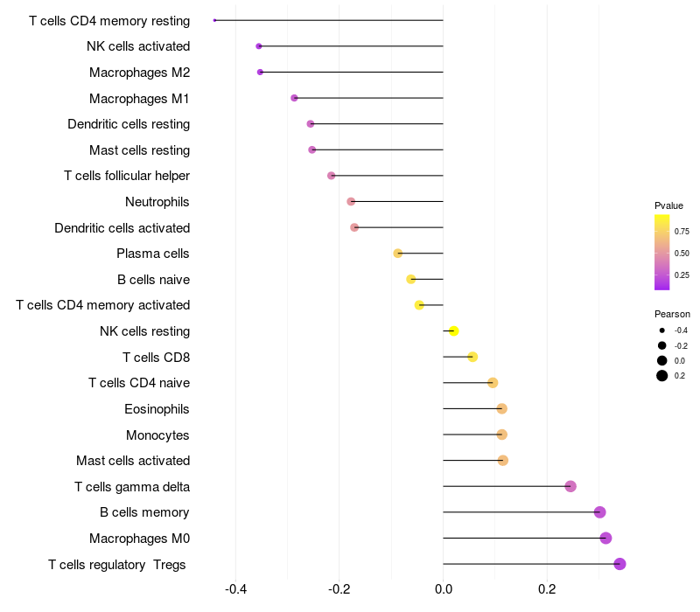Select the -0.4 x-axis tick label
This screenshot has height=612, width=700.
click(235, 589)
